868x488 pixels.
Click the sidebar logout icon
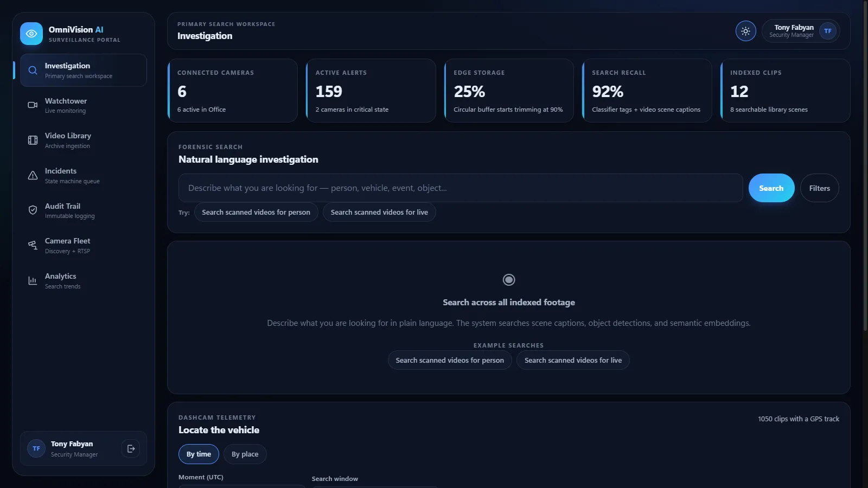pyautogui.click(x=131, y=448)
